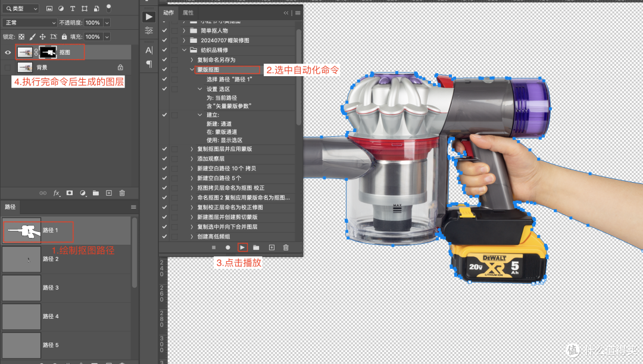Switch to the 属性 tab
The height and width of the screenshot is (364, 643).
(188, 12)
